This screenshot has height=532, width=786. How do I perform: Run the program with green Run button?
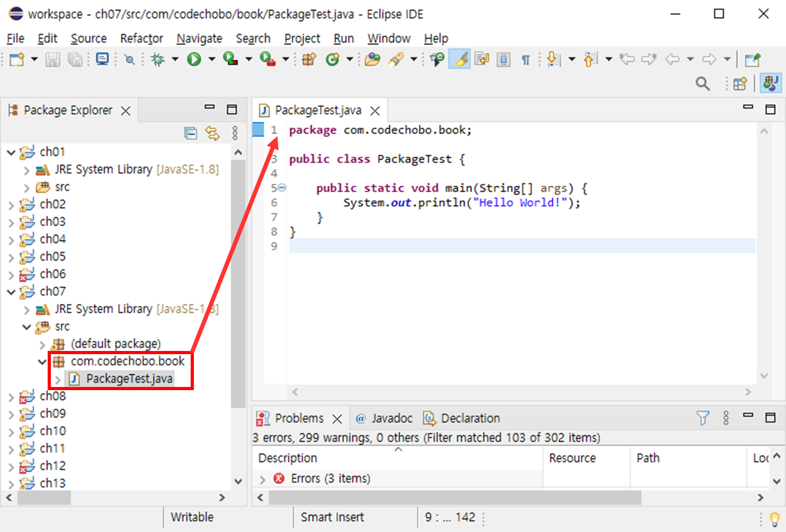194,59
